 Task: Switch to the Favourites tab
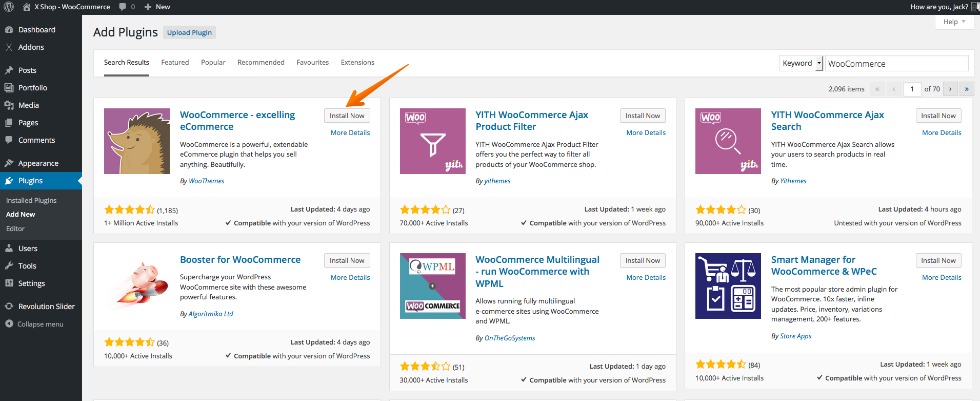click(313, 63)
